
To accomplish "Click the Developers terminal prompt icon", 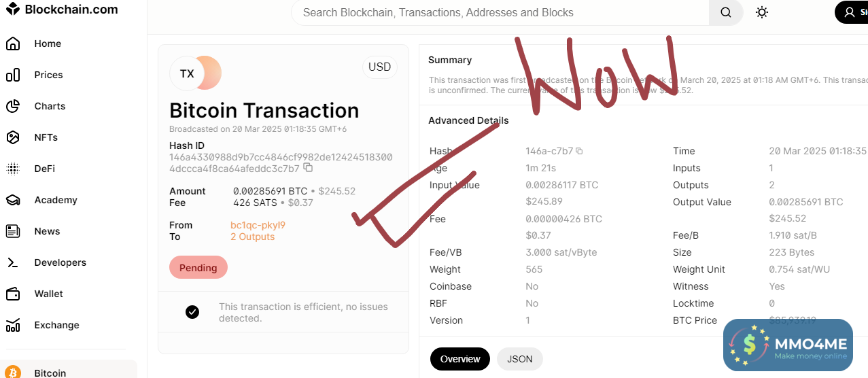I will pos(12,262).
